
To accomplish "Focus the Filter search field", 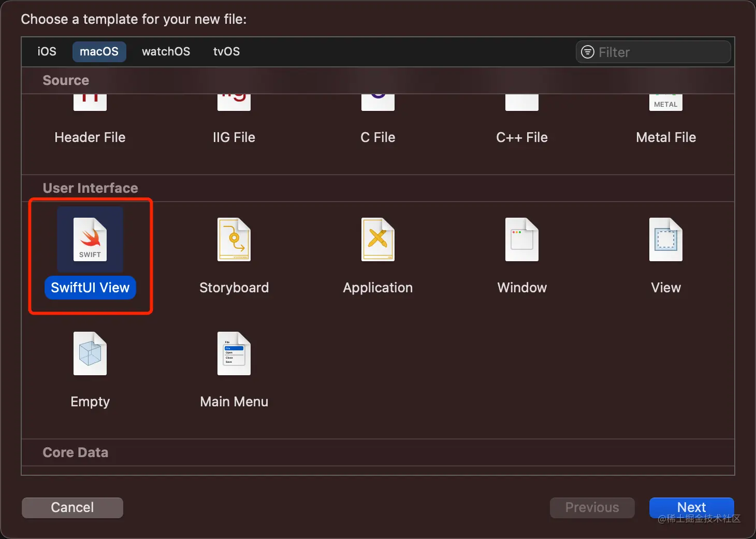I will 653,52.
